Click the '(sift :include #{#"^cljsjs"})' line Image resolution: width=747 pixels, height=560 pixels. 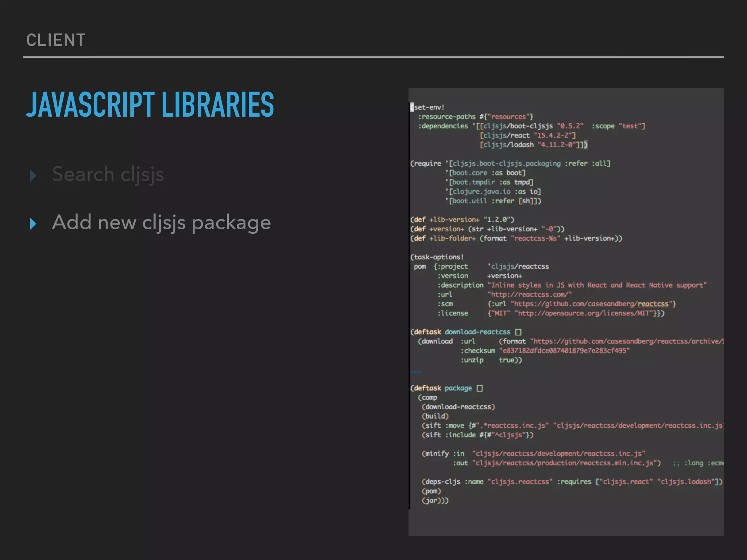[478, 435]
